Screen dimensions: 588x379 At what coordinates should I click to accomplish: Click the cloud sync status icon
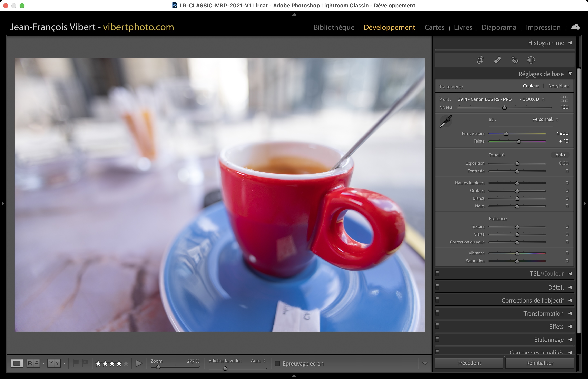pyautogui.click(x=575, y=27)
